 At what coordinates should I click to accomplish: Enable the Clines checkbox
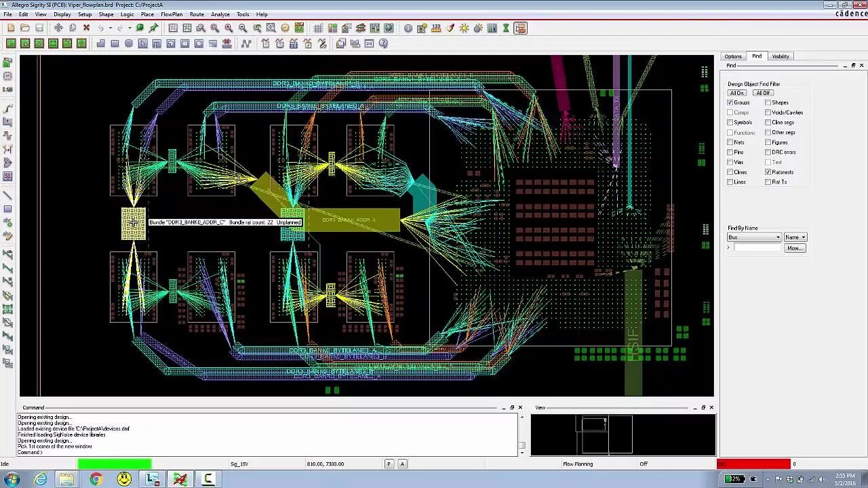pos(730,172)
